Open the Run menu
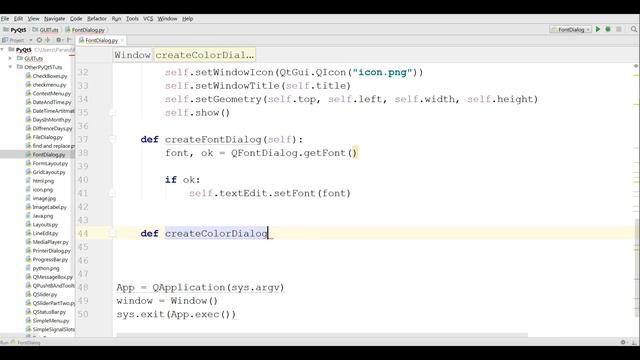The height and width of the screenshot is (360, 640). coord(116,19)
